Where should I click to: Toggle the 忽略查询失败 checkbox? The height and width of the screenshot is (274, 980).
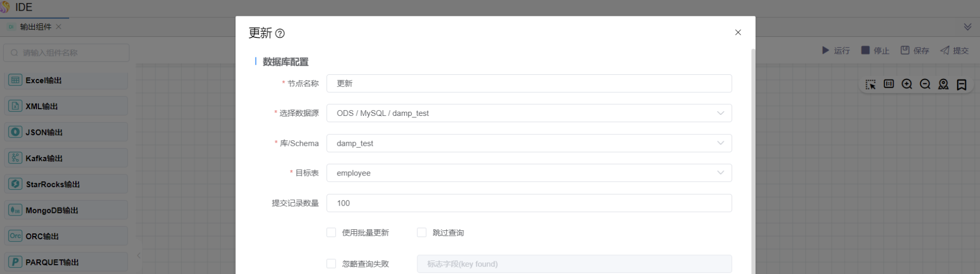[x=331, y=263]
